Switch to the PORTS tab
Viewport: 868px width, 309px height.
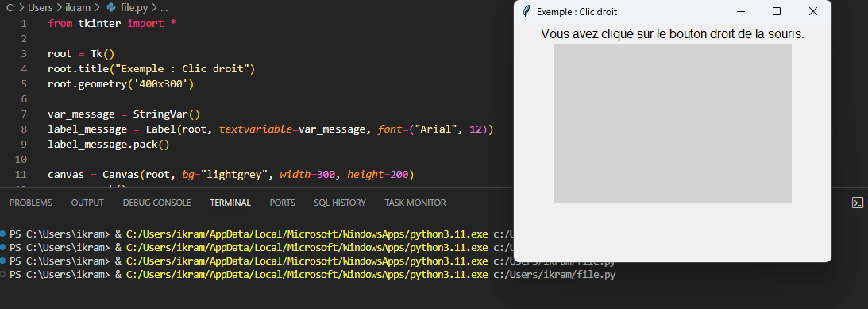click(283, 203)
